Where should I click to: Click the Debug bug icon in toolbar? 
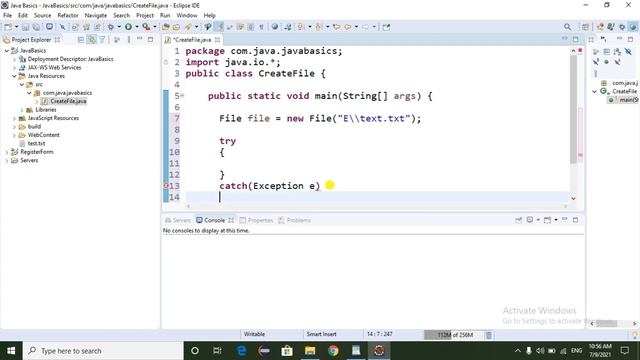click(x=111, y=27)
